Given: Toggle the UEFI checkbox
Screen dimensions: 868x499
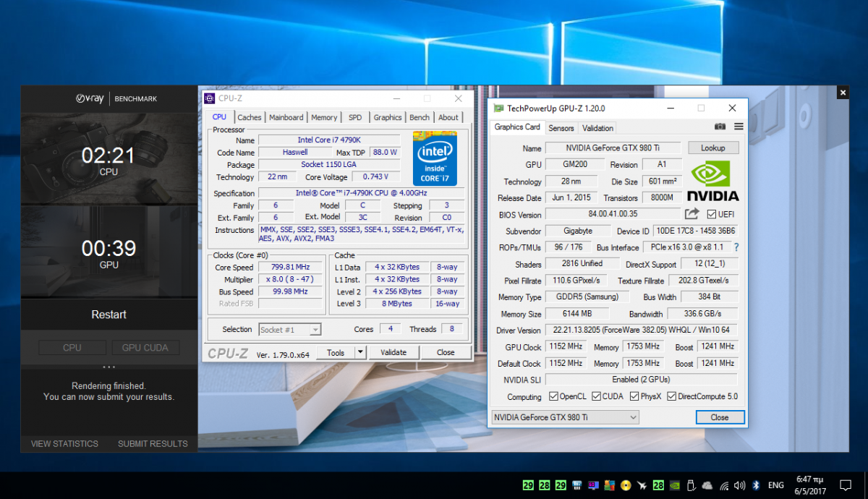Looking at the screenshot, I should click(x=711, y=214).
